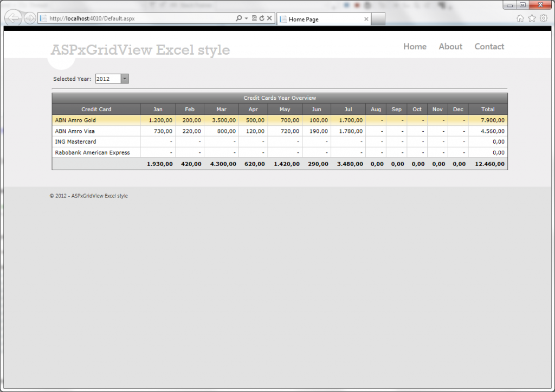Sort by the Credit Card column header
Screen dimensions: 555x392
[x=96, y=110]
